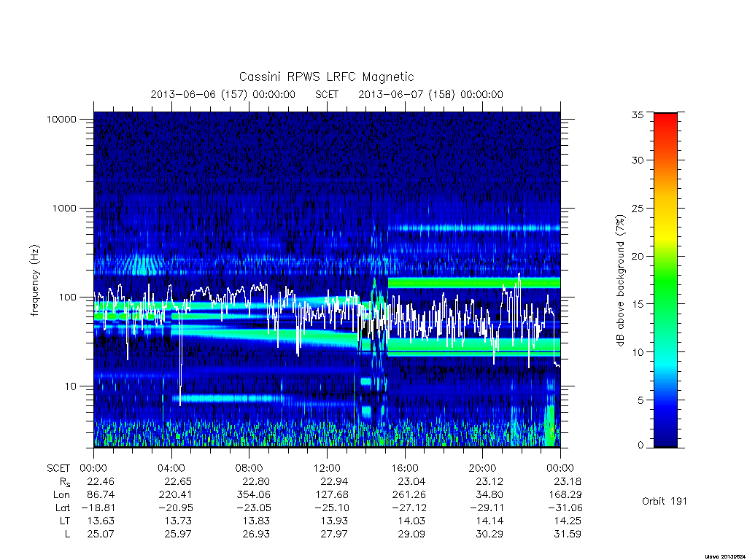747x560 pixels.
Task: Click the 16:00 time axis label
Action: point(405,468)
